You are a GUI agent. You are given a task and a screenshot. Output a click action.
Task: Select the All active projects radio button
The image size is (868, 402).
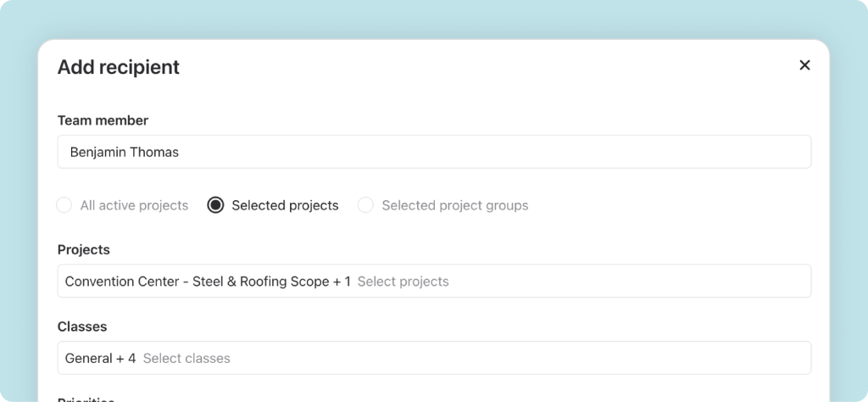(64, 205)
